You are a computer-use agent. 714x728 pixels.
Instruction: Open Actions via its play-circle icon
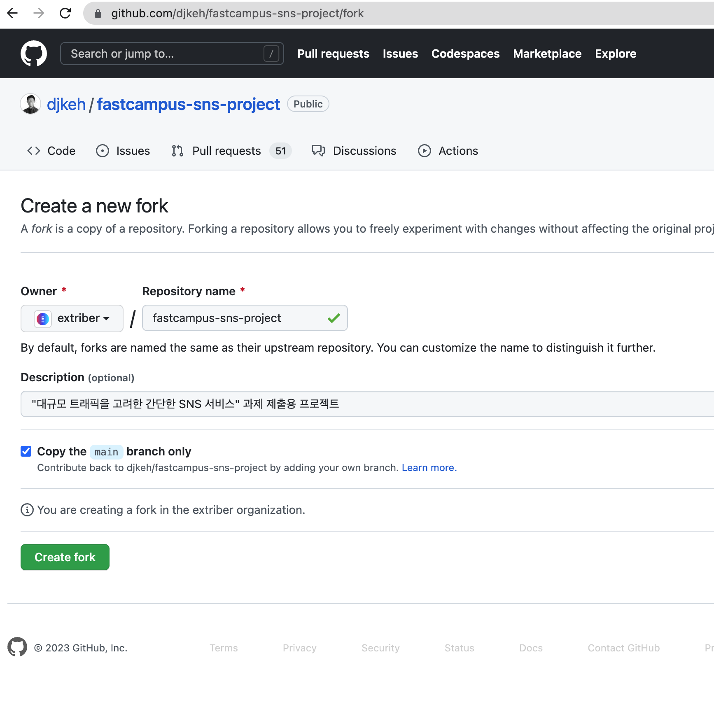click(424, 151)
